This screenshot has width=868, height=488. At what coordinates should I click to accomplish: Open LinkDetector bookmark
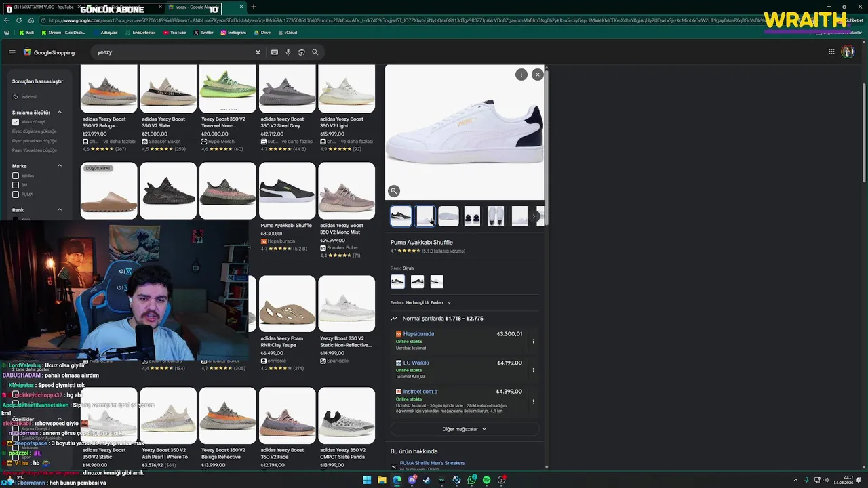pos(140,33)
